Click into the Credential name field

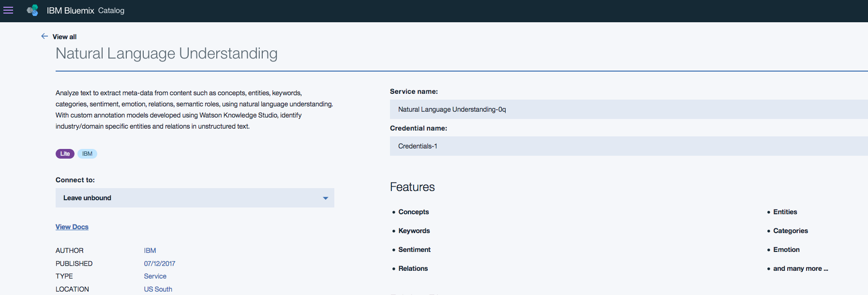pyautogui.click(x=629, y=146)
